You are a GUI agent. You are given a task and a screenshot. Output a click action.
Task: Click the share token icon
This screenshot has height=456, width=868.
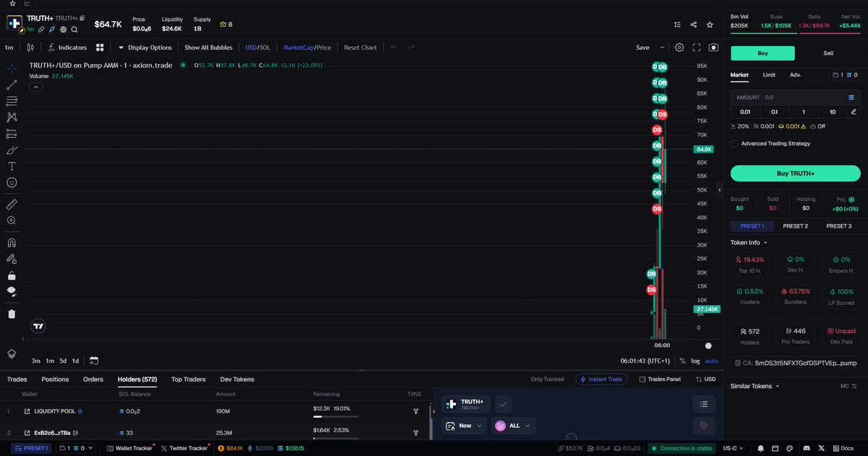[694, 25]
